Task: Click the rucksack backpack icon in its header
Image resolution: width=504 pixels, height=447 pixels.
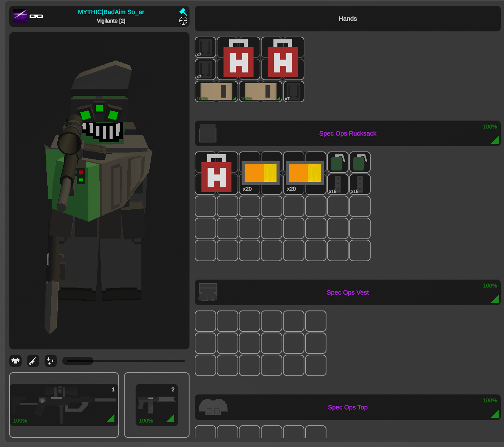Action: coord(208,133)
